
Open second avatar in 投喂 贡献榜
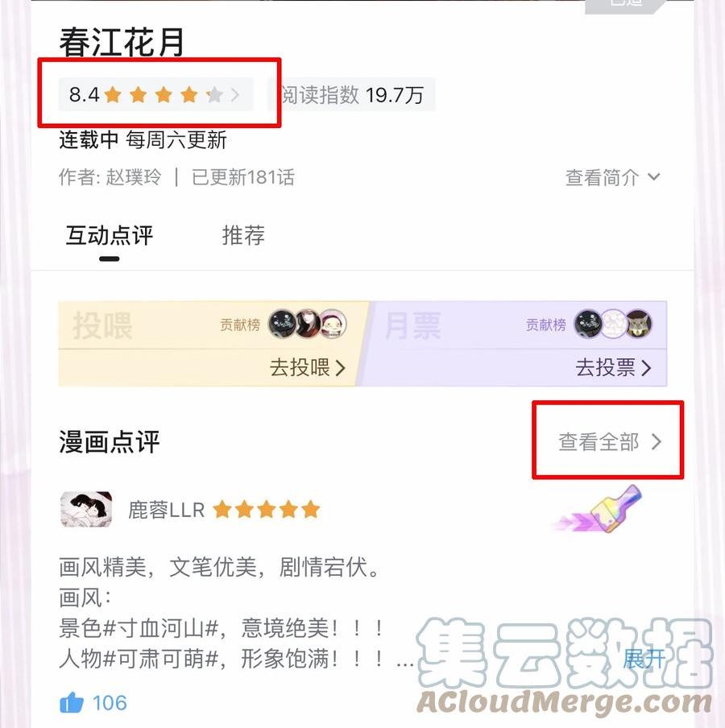click(x=308, y=324)
